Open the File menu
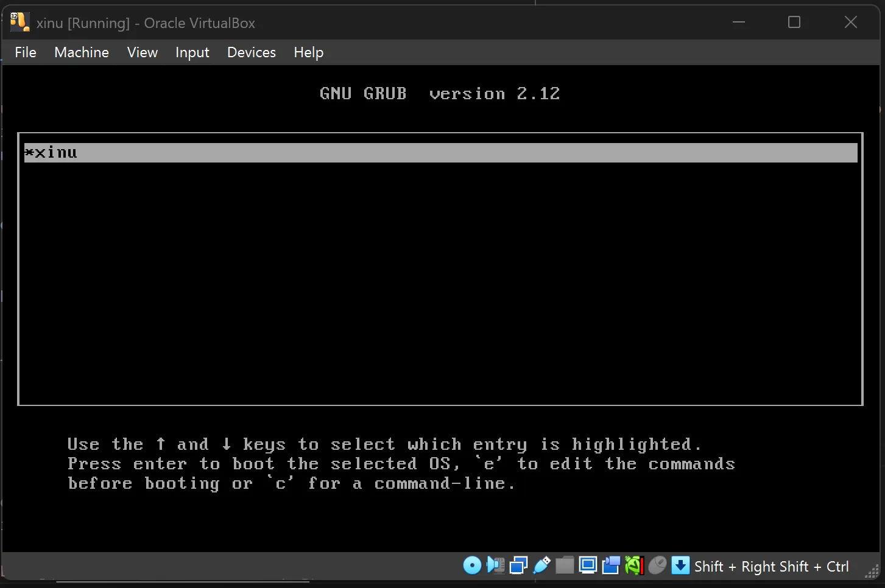The image size is (885, 588). tap(26, 52)
